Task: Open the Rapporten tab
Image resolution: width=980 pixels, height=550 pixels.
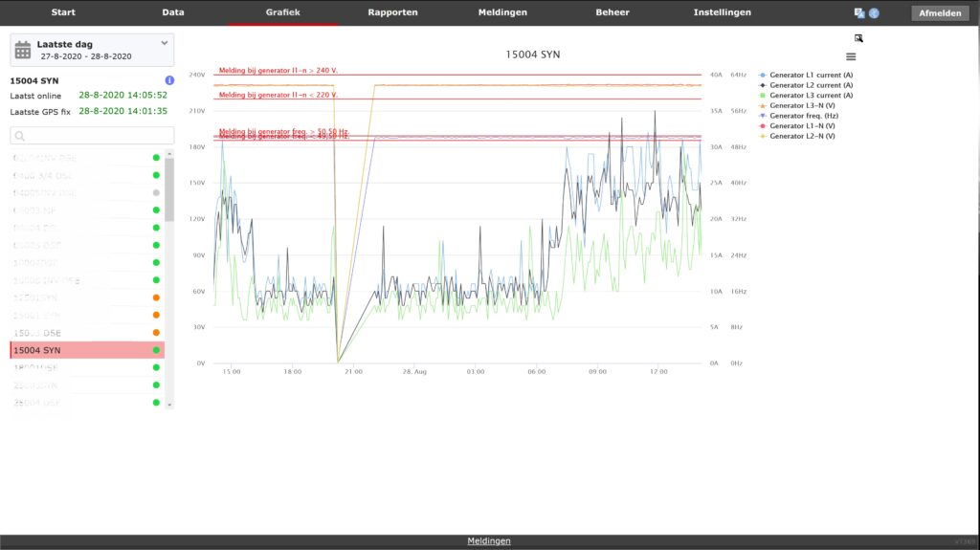Action: (x=392, y=12)
